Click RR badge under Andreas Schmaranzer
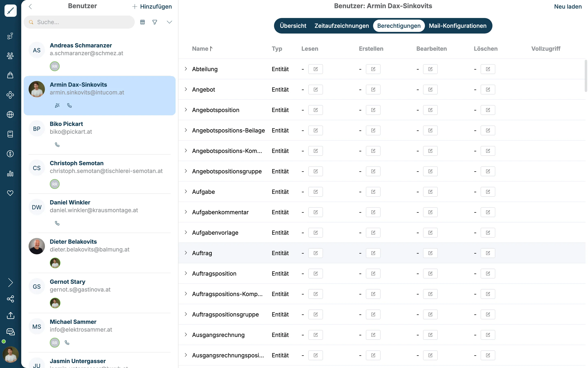Image resolution: width=588 pixels, height=368 pixels. [55, 66]
